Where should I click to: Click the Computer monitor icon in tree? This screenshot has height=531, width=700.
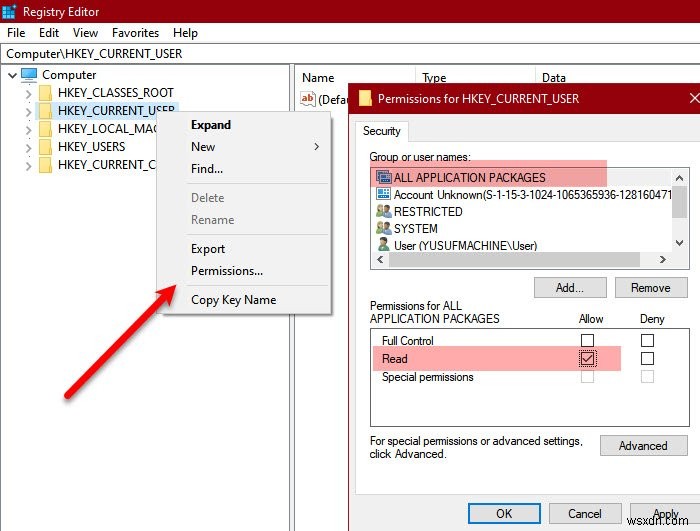[29, 75]
